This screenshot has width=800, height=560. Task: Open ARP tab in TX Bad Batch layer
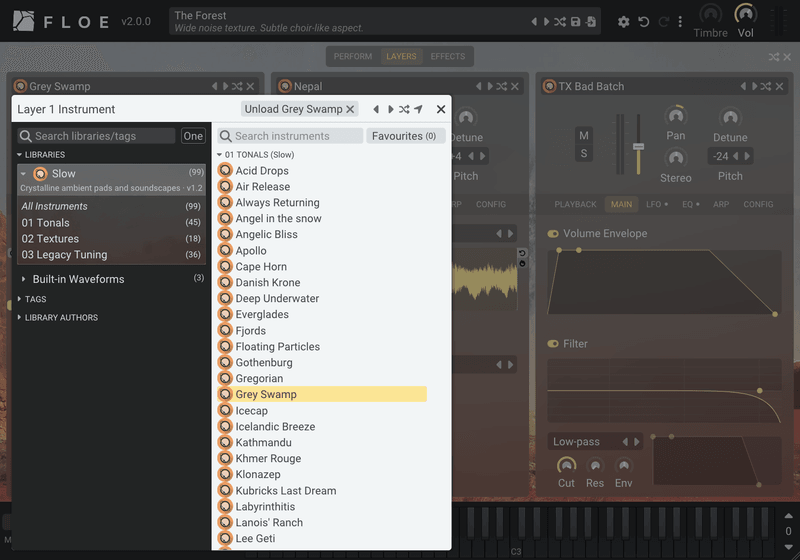(721, 205)
